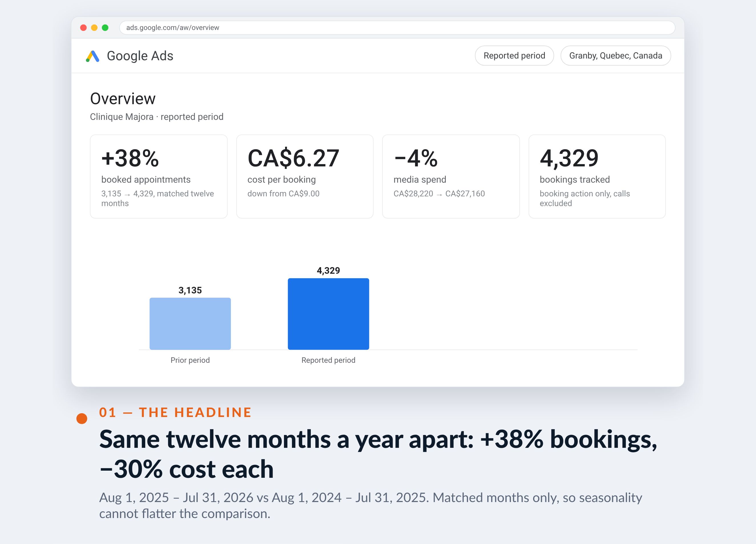Open the Reported period selector
The image size is (756, 544).
pos(514,56)
